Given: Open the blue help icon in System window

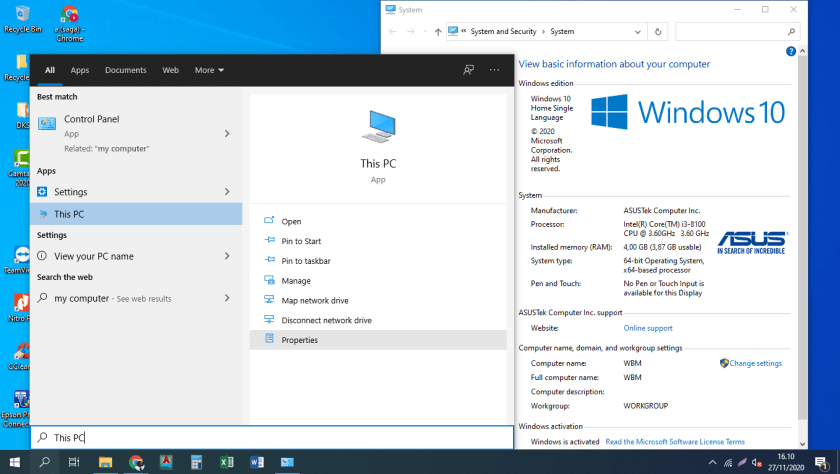Looking at the screenshot, I should point(791,51).
